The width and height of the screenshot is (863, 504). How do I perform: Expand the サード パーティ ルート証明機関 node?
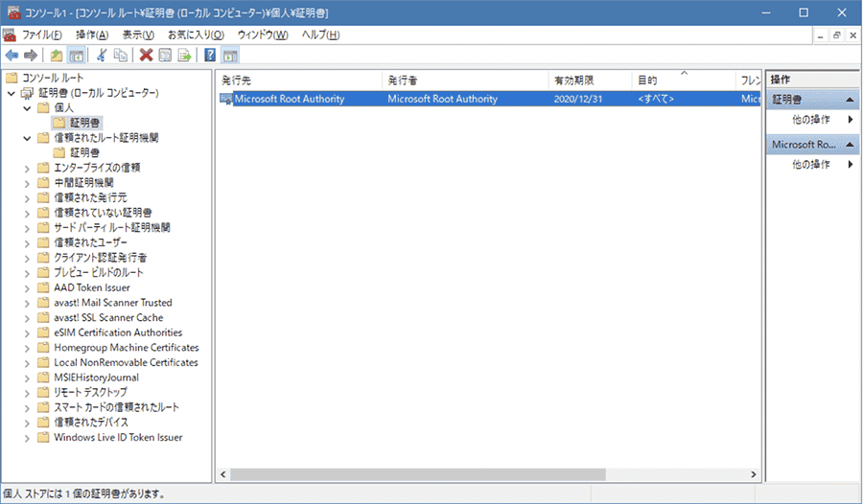[27, 228]
